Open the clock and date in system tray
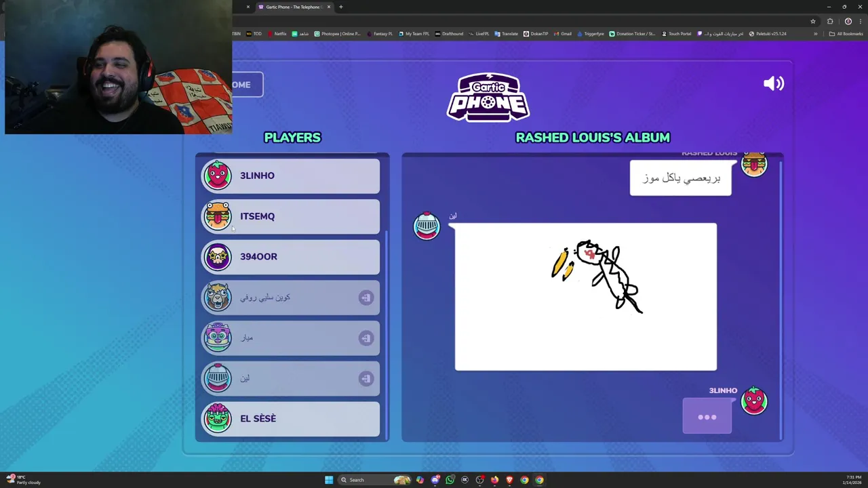Viewport: 868px width, 488px height. click(x=853, y=480)
